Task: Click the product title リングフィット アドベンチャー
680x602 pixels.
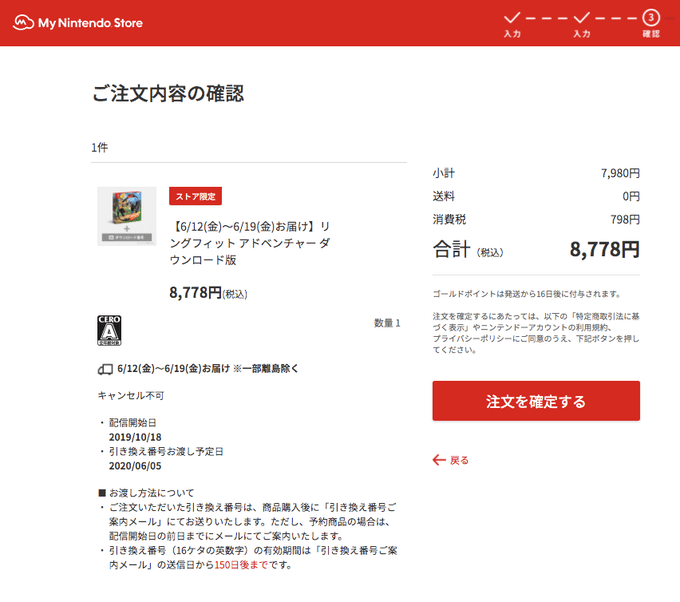Action: pyautogui.click(x=250, y=243)
